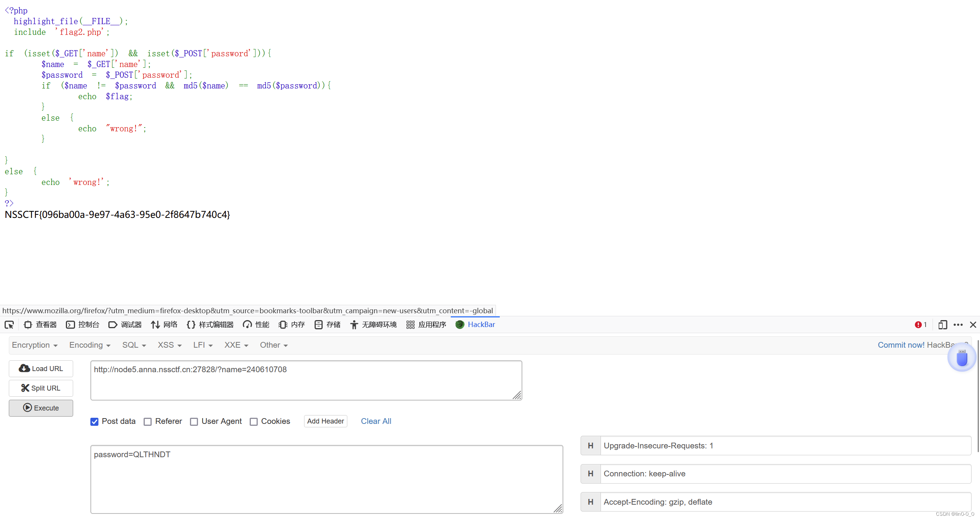The height and width of the screenshot is (520, 980).
Task: Click the H icon beside Connection header
Action: tap(591, 474)
